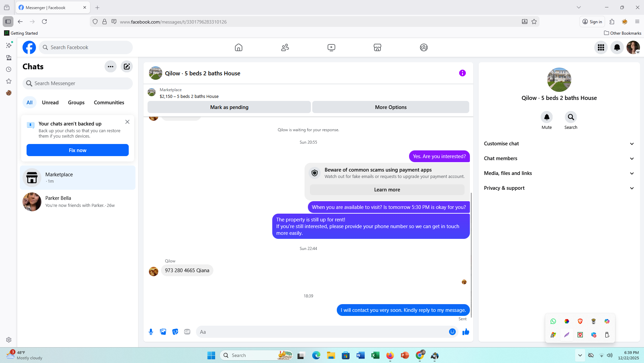Record a voice clip with microphone icon
The height and width of the screenshot is (363, 644).
151,332
